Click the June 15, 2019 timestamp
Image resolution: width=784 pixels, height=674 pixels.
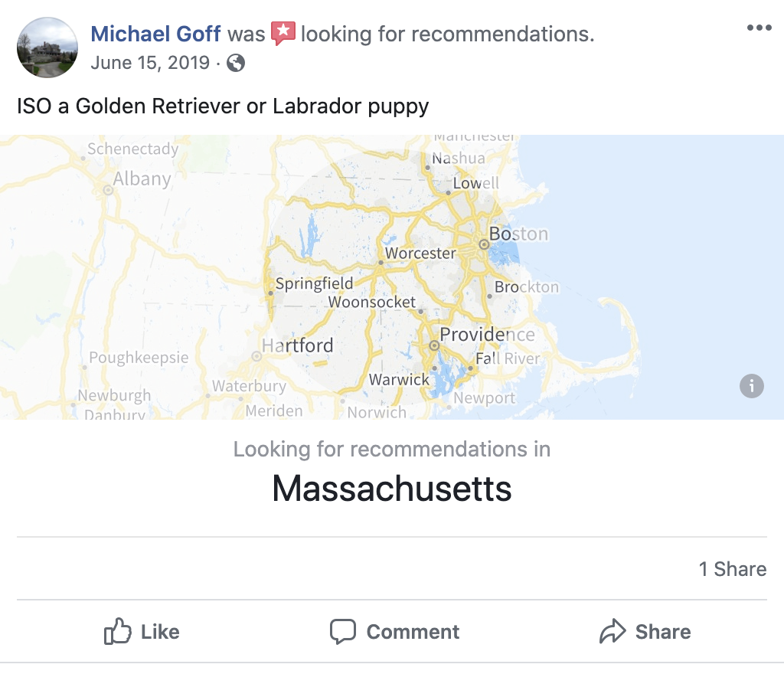[x=150, y=63]
